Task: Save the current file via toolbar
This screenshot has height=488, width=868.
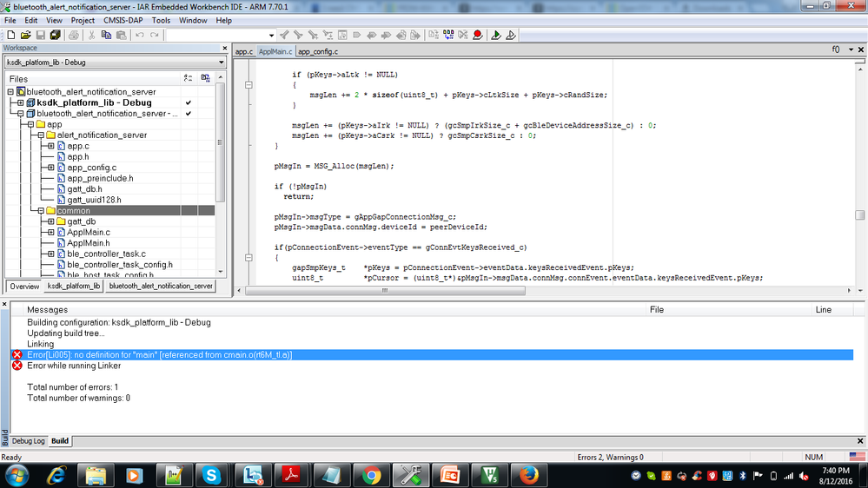Action: [x=41, y=35]
